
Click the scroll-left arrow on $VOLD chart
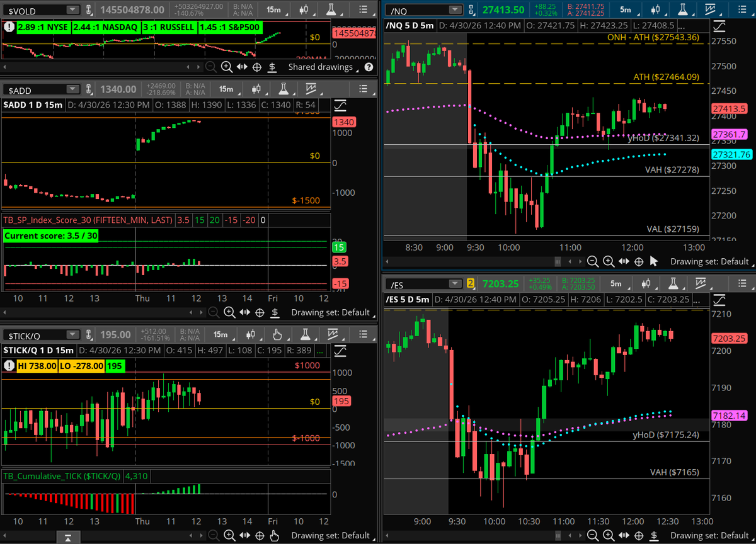point(6,67)
